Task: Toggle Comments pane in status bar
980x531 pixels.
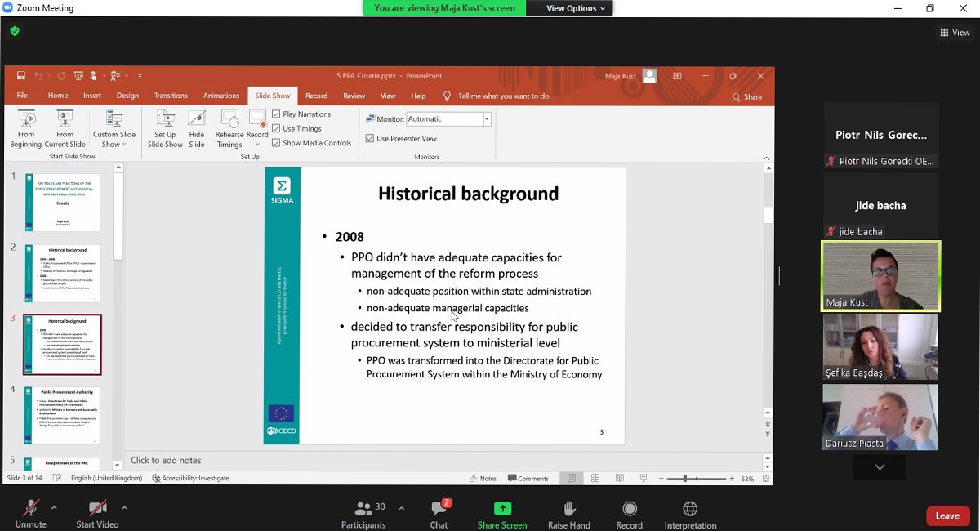Action: [x=528, y=479]
